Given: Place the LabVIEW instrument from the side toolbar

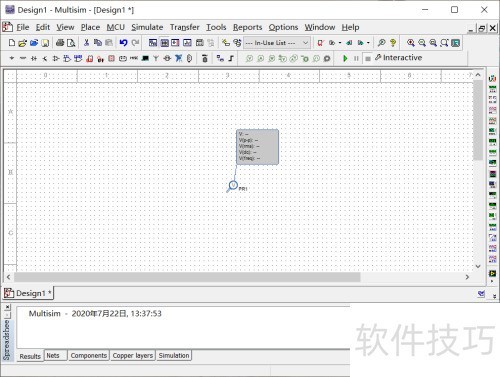Looking at the screenshot, I should [x=492, y=273].
